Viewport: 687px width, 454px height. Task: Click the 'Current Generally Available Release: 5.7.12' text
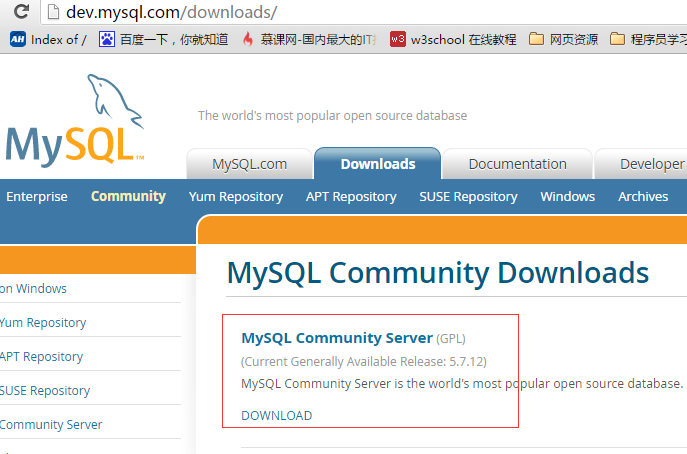(364, 362)
